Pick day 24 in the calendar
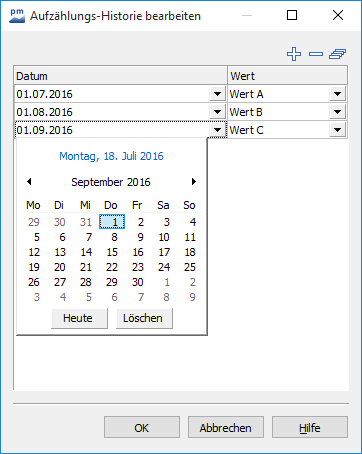Screen dimensions: 362x454 pyautogui.click(x=164, y=267)
